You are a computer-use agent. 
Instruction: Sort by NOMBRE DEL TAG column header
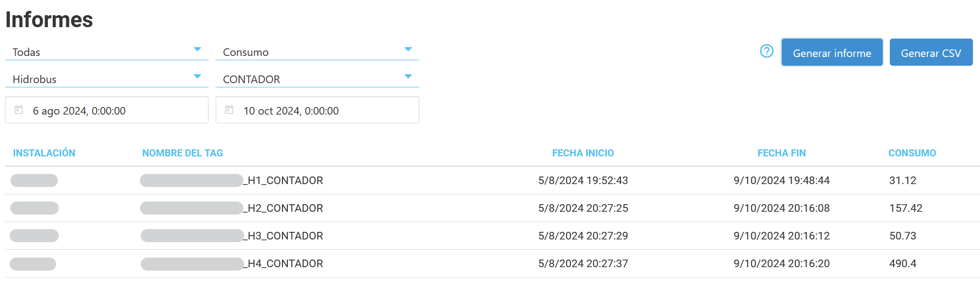tap(183, 153)
